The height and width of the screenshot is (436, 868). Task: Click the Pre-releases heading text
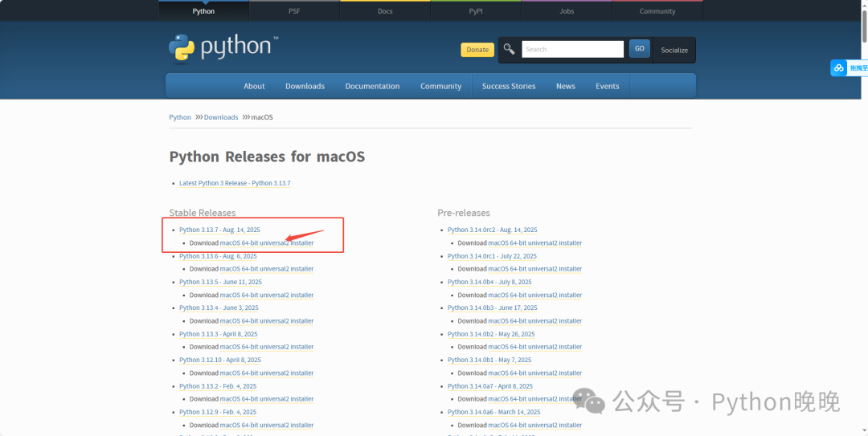coord(464,213)
